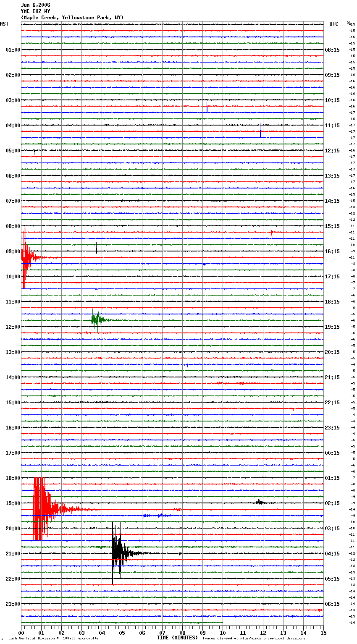Click the "21:00" MST time label

(x=13, y=554)
